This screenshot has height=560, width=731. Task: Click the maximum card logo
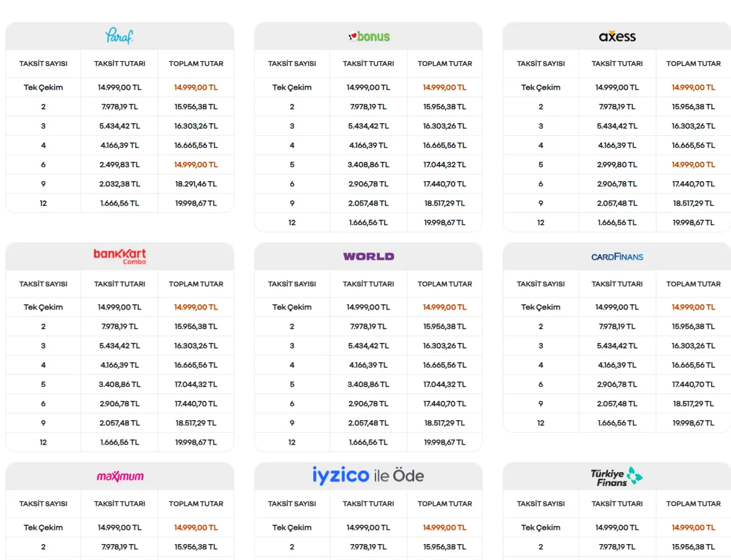(x=120, y=476)
